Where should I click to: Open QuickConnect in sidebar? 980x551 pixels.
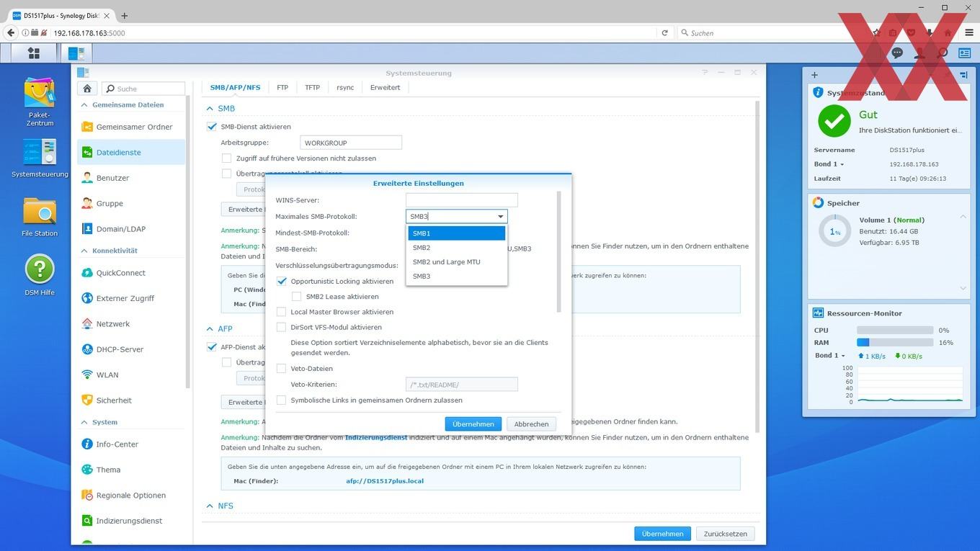click(x=131, y=273)
